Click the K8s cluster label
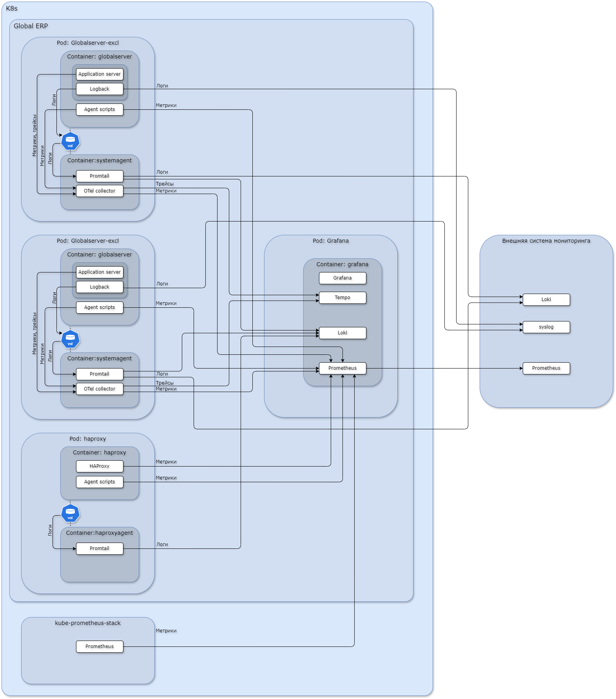The width and height of the screenshot is (616, 699). [x=12, y=8]
